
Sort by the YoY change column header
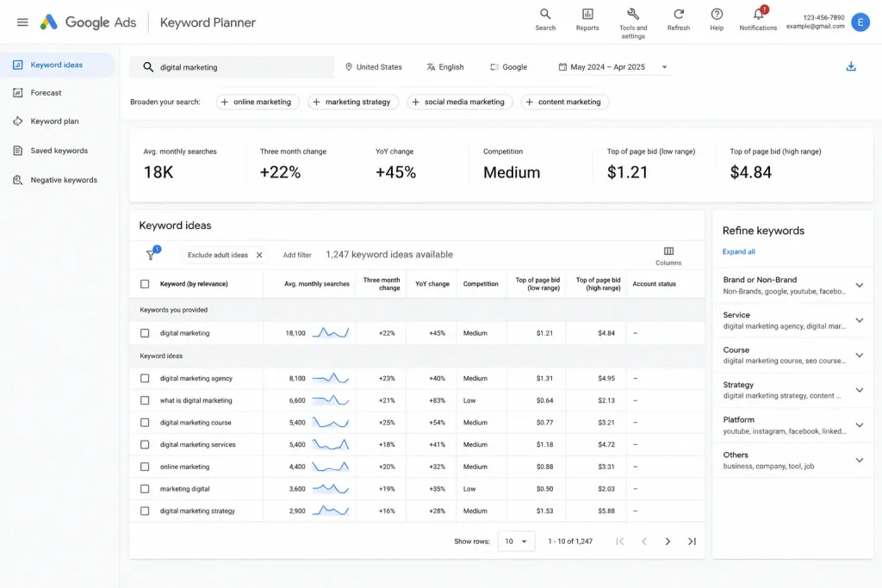[x=432, y=284]
